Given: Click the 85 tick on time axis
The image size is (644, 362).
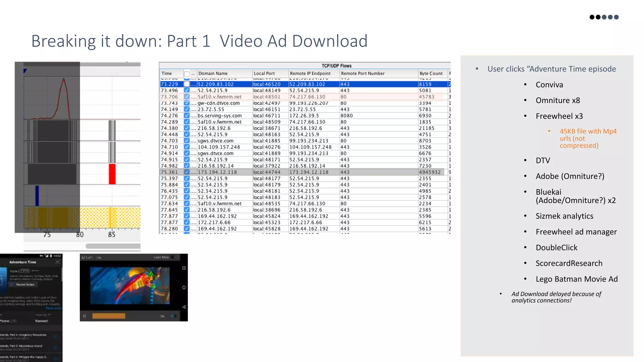Looking at the screenshot, I should click(112, 234).
